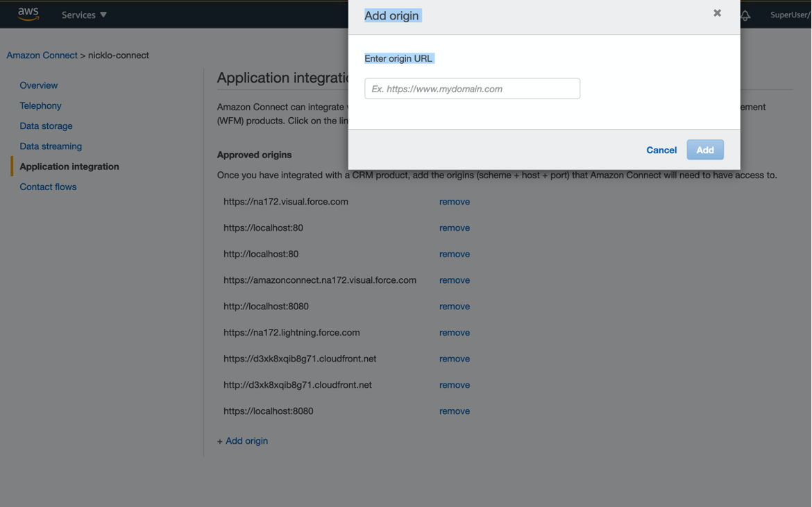
Task: Click the Approved origins heading
Action: pos(254,155)
